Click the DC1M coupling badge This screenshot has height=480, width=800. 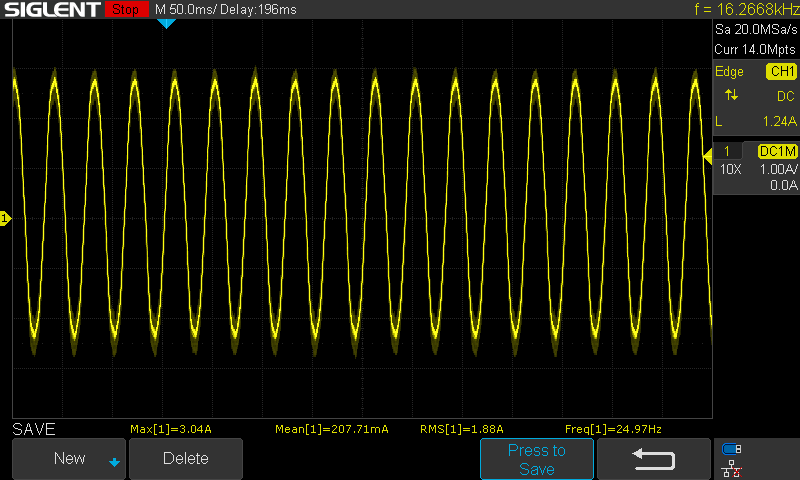pos(778,151)
